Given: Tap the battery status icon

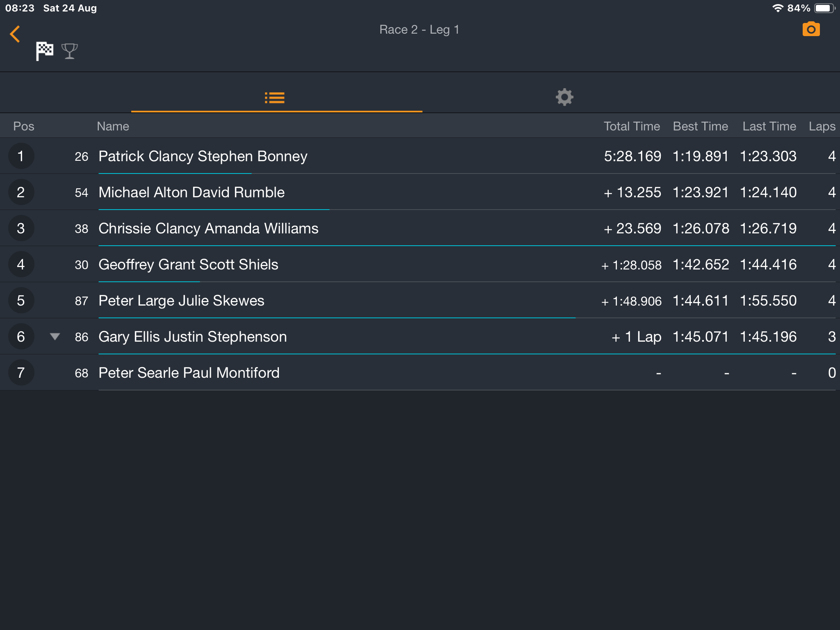Looking at the screenshot, I should pos(825,8).
